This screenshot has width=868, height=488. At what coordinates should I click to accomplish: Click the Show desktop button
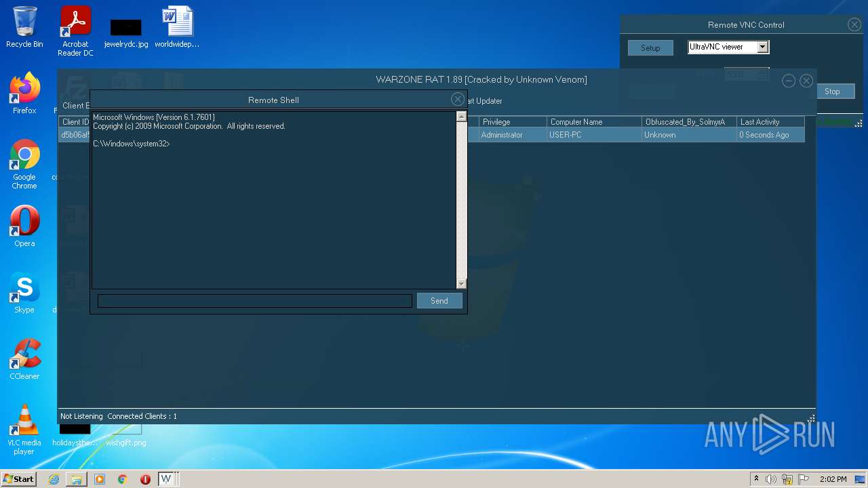coord(861,479)
